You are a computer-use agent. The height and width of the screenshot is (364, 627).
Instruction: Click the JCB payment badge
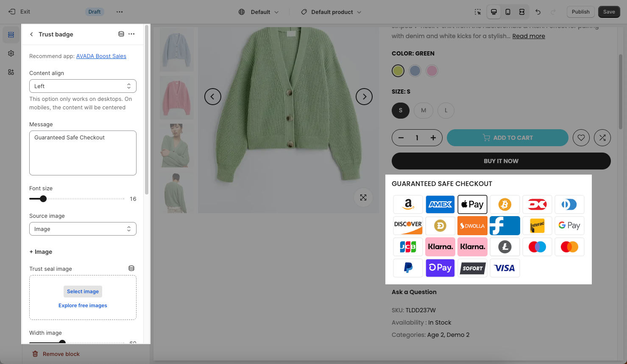tap(408, 247)
